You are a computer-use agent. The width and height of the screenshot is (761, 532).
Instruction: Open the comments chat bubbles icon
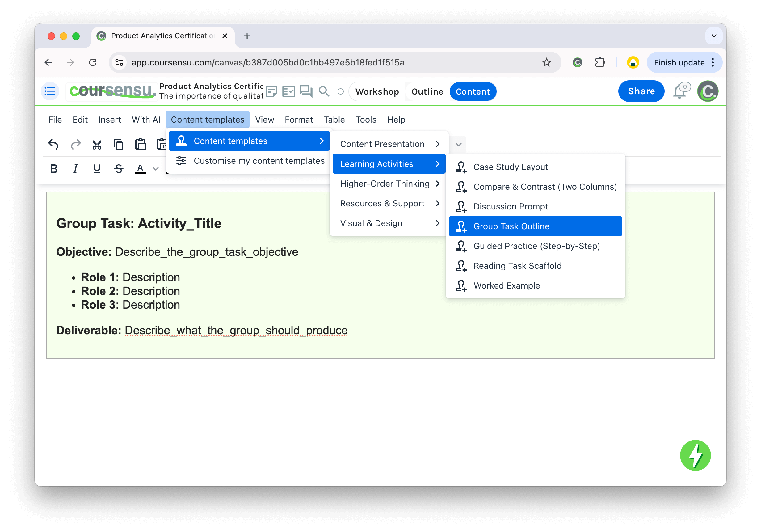coord(305,91)
